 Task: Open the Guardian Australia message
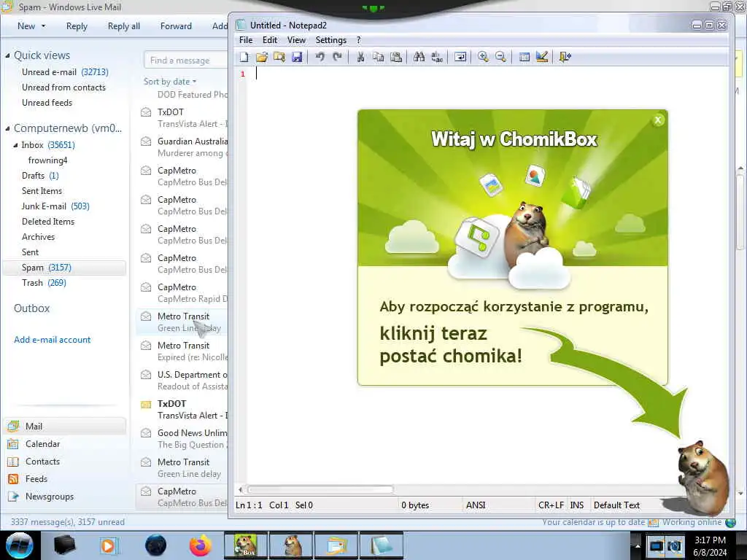pos(183,147)
